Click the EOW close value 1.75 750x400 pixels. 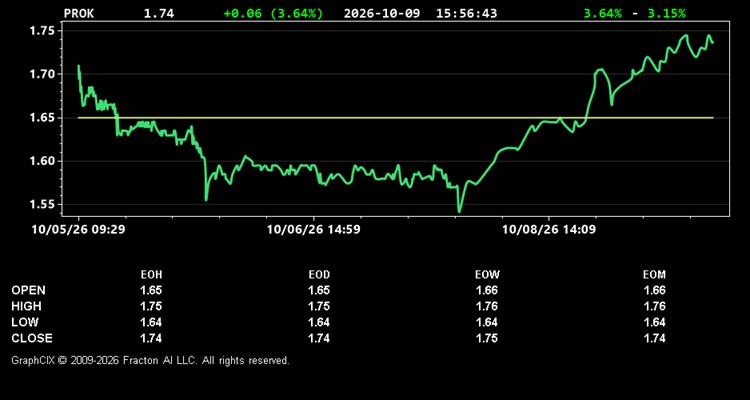click(x=487, y=338)
